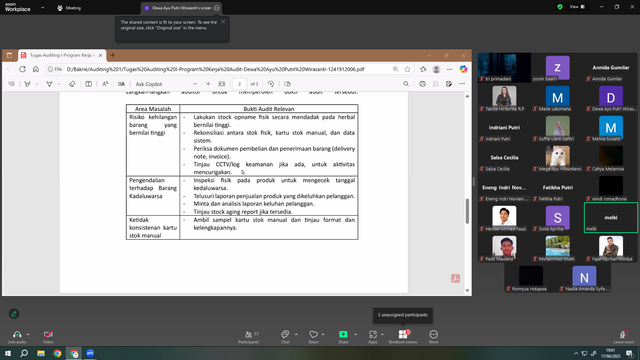Refresh the PDF page in Edge
640x360 pixels.
[x=22, y=69]
